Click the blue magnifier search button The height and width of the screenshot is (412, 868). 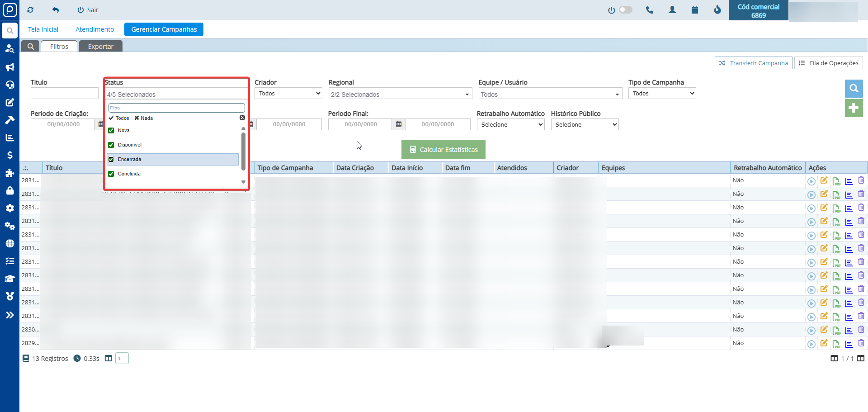point(854,89)
